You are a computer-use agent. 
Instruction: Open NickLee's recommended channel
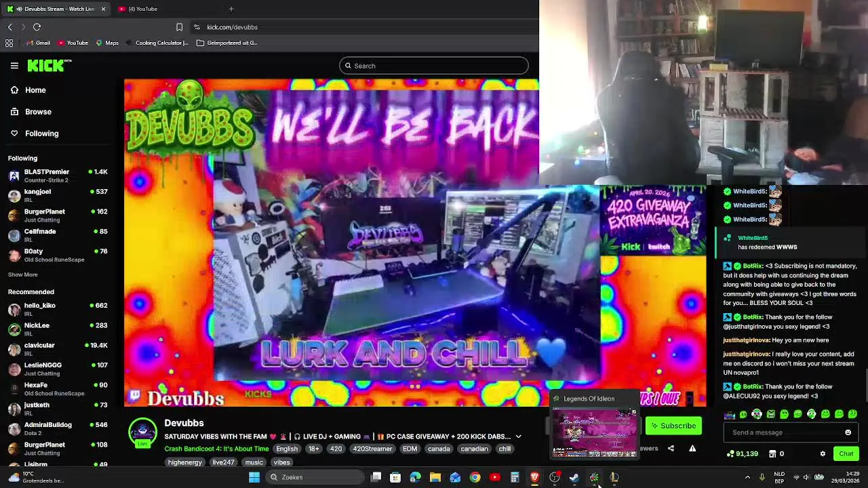(x=58, y=329)
